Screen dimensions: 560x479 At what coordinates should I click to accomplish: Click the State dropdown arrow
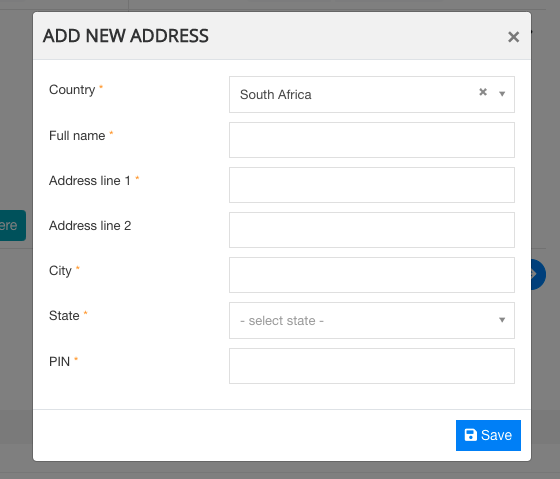(502, 320)
